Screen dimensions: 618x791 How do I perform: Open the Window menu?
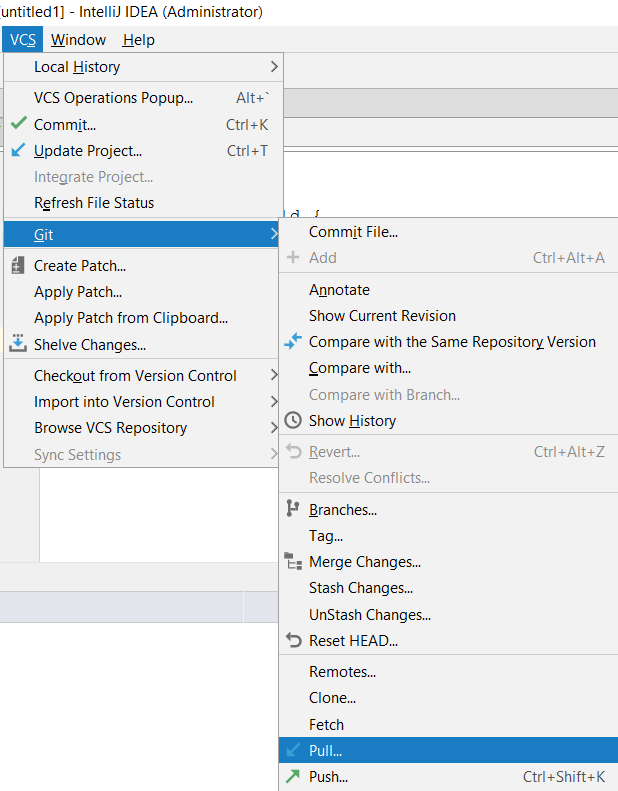pyautogui.click(x=78, y=40)
